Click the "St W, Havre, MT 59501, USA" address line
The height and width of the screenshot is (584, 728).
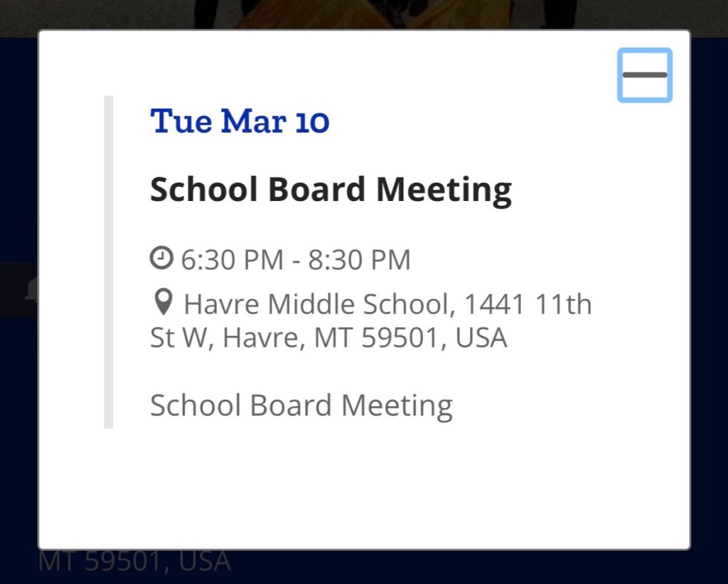tap(328, 338)
